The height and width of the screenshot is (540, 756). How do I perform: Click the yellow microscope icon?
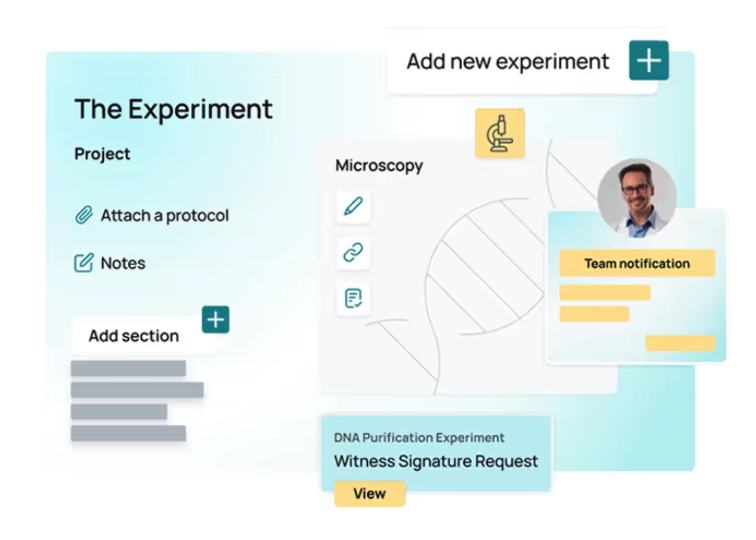tap(499, 133)
